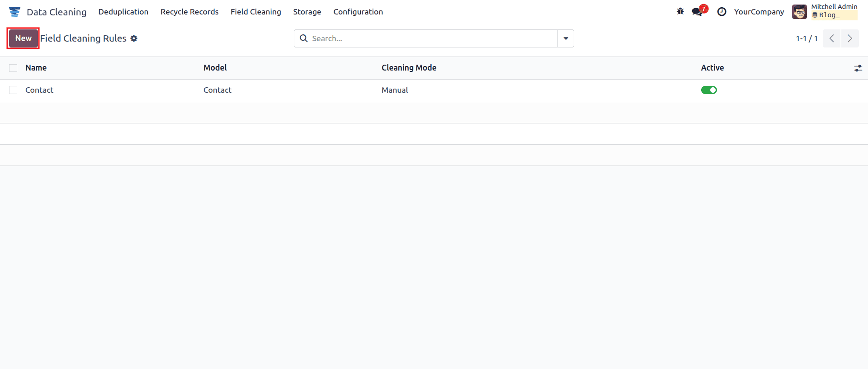Click the Manual cleaning mode cell
Screen dimensions: 868x369
click(x=395, y=90)
